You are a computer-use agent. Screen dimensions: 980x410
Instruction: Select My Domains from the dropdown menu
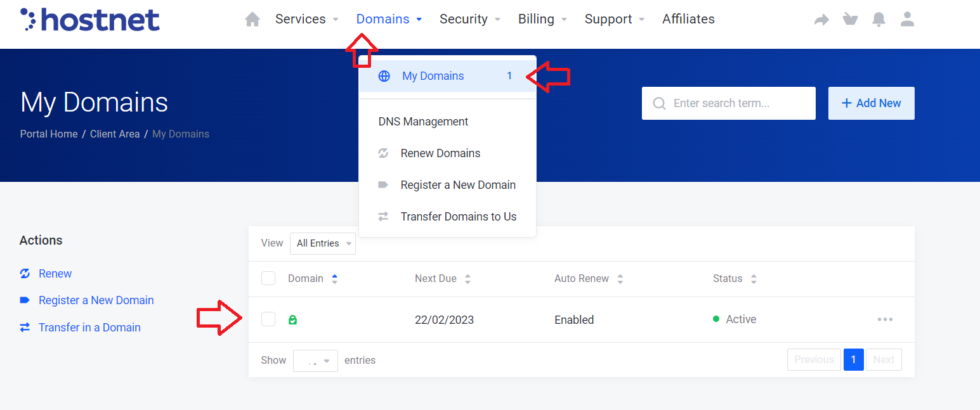coord(433,76)
